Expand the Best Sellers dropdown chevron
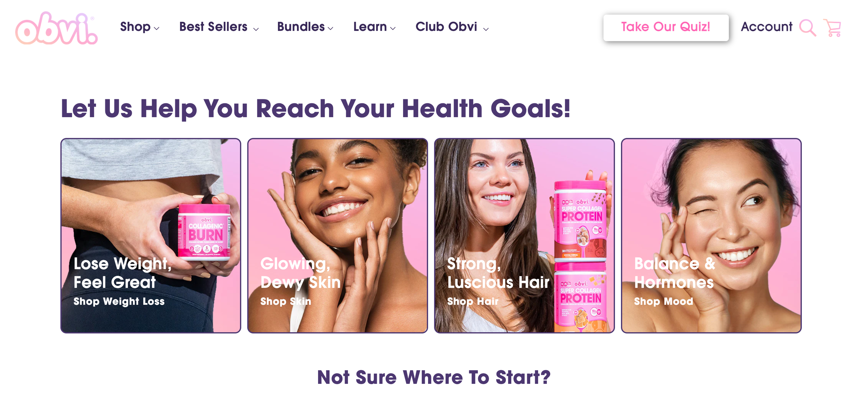This screenshot has width=868, height=400. coord(256,29)
